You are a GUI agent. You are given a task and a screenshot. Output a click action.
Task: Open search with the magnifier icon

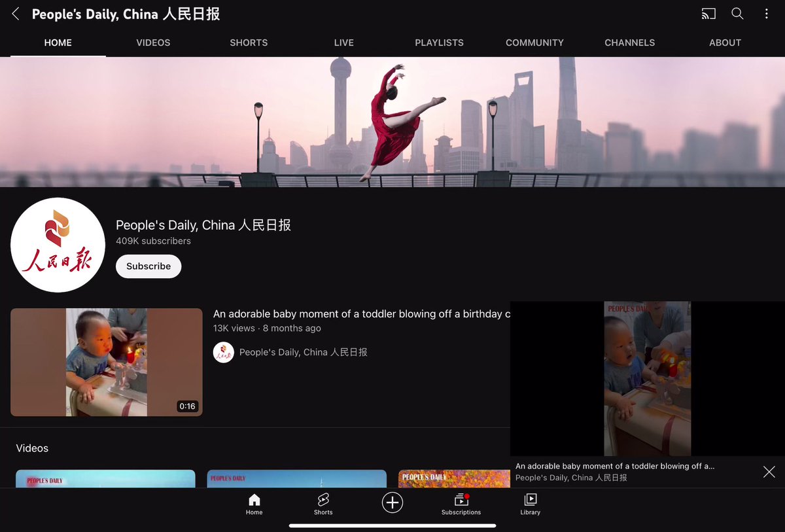pos(737,14)
